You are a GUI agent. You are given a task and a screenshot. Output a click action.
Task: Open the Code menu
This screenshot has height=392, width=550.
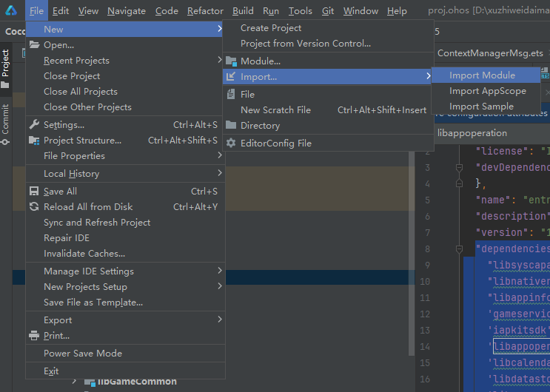point(167,11)
